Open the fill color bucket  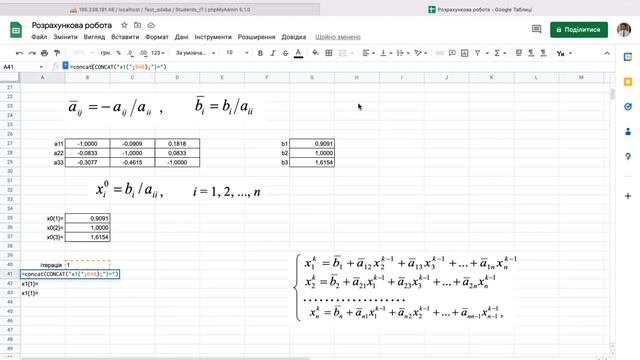(315, 53)
